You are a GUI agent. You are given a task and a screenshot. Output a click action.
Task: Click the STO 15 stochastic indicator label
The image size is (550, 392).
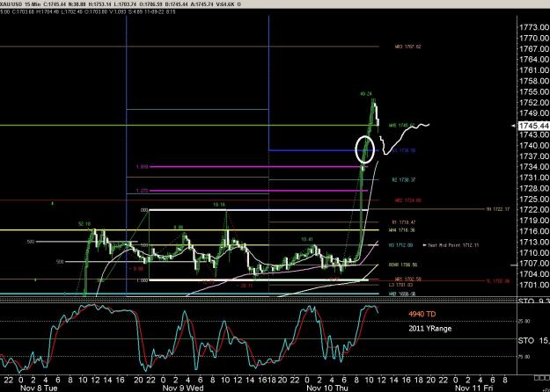tap(533, 340)
